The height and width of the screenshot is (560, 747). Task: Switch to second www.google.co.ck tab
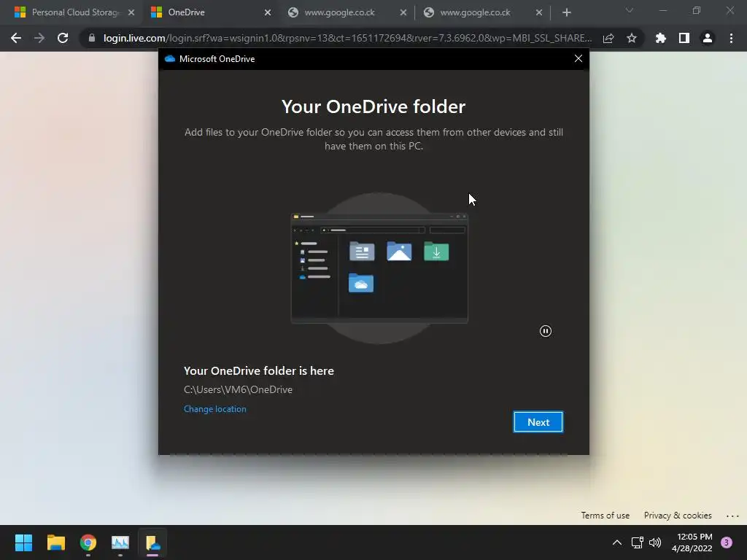[475, 12]
